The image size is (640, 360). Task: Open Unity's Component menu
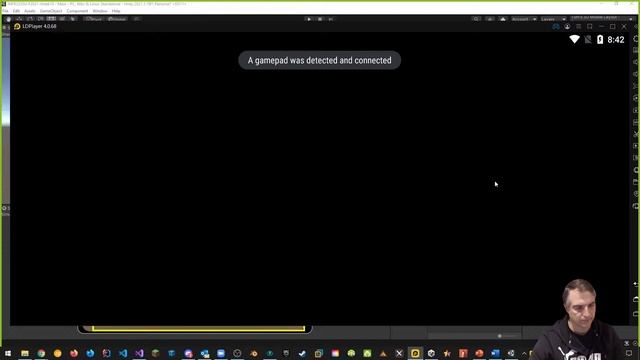(77, 11)
